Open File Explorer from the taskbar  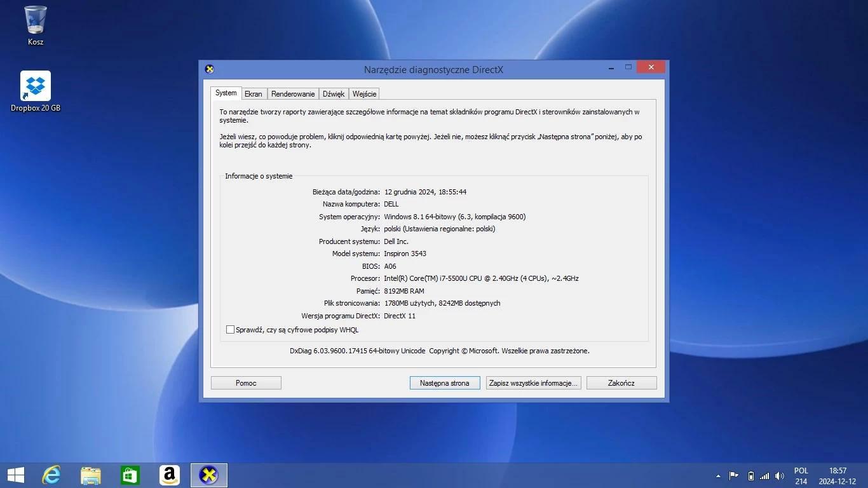(91, 475)
